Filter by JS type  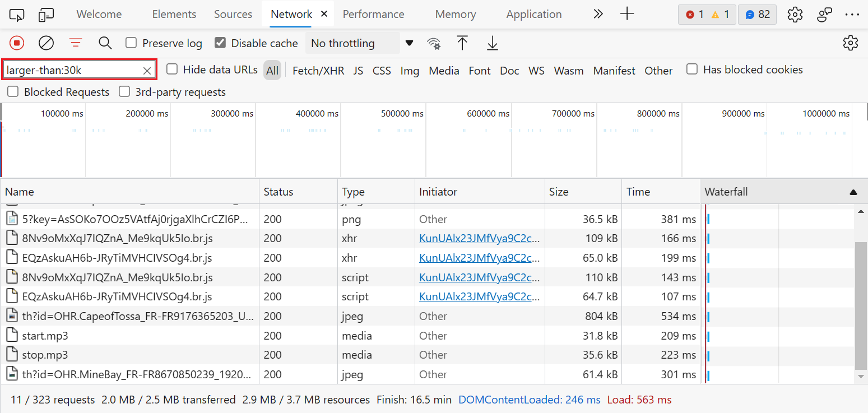click(359, 71)
